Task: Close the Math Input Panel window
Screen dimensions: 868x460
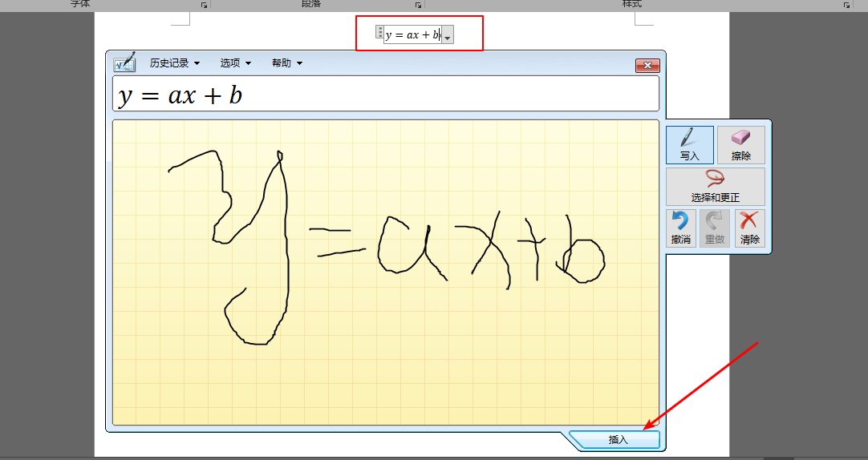Action: tap(647, 65)
